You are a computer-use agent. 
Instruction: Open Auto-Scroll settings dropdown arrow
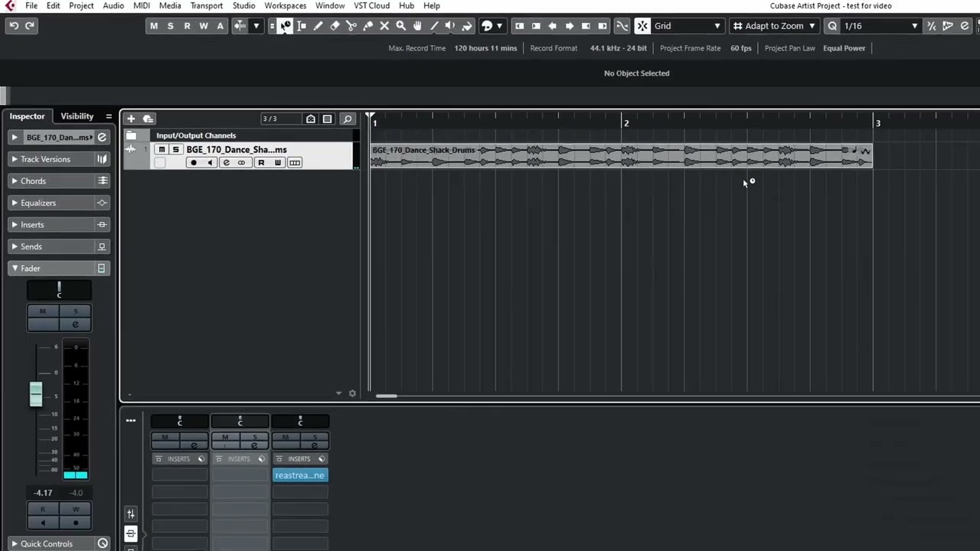coord(256,26)
